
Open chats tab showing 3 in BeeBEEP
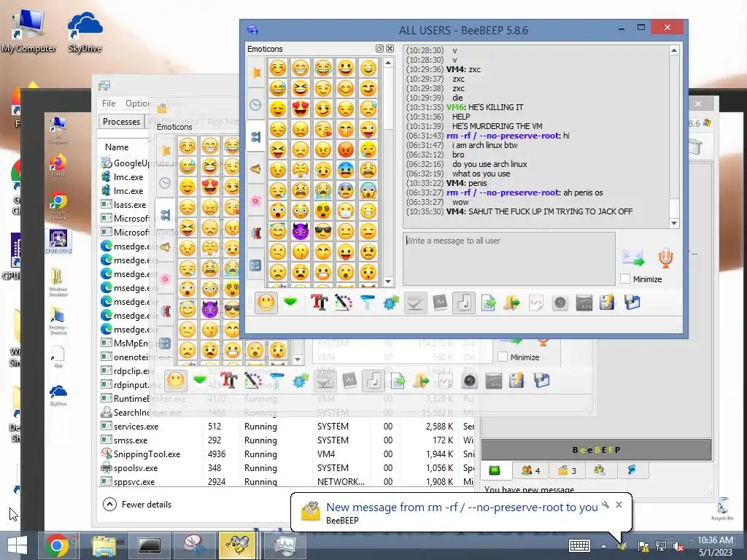click(x=567, y=470)
